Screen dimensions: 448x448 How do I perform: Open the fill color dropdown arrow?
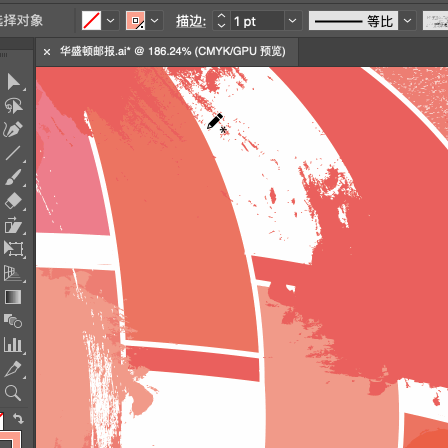[110, 21]
